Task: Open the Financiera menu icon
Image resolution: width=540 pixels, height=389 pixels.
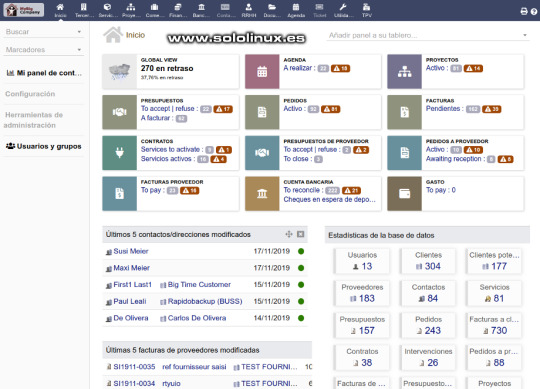Action: point(178,7)
